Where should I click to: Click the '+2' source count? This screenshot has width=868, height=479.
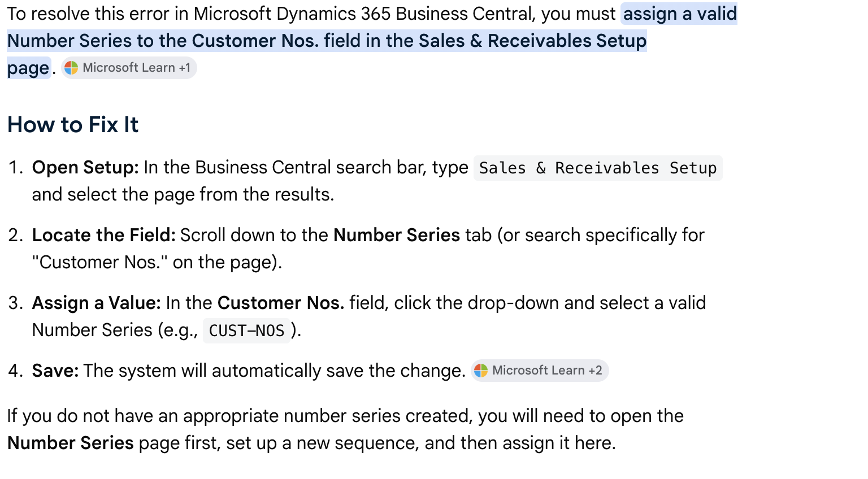596,371
